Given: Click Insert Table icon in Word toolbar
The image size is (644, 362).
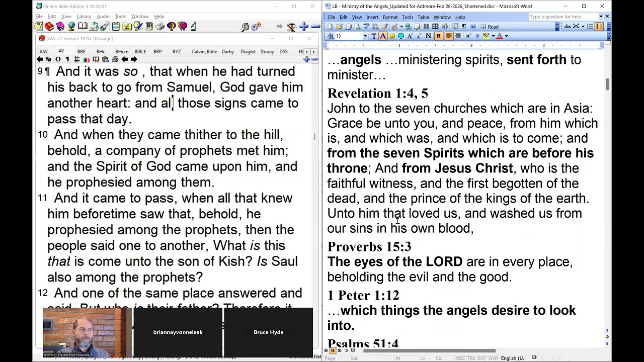Looking at the screenshot, I should tap(435, 26).
